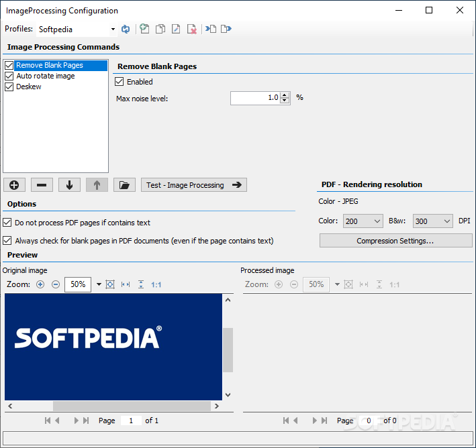
Task: Click the vertical scrollbar thumb of original preview
Action: [x=228, y=349]
